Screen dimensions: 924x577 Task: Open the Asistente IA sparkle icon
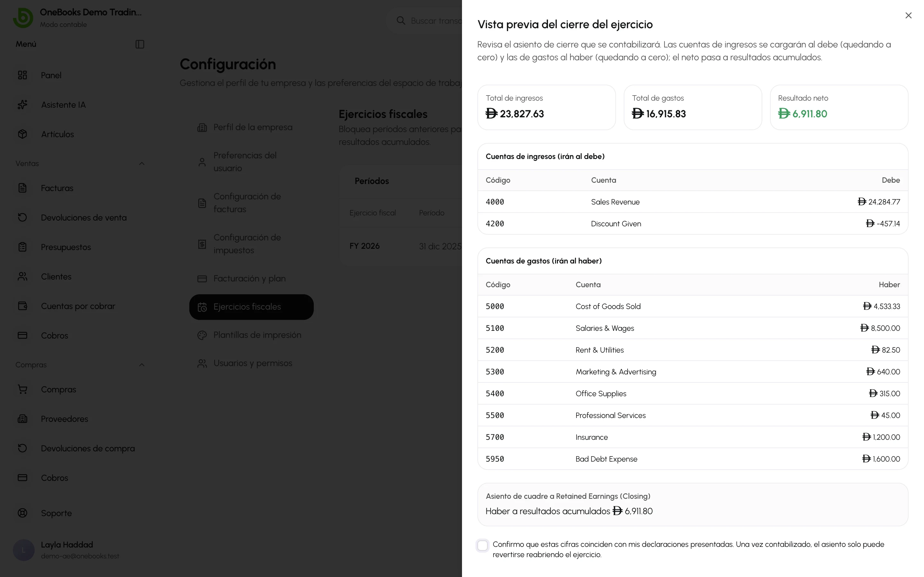(22, 105)
